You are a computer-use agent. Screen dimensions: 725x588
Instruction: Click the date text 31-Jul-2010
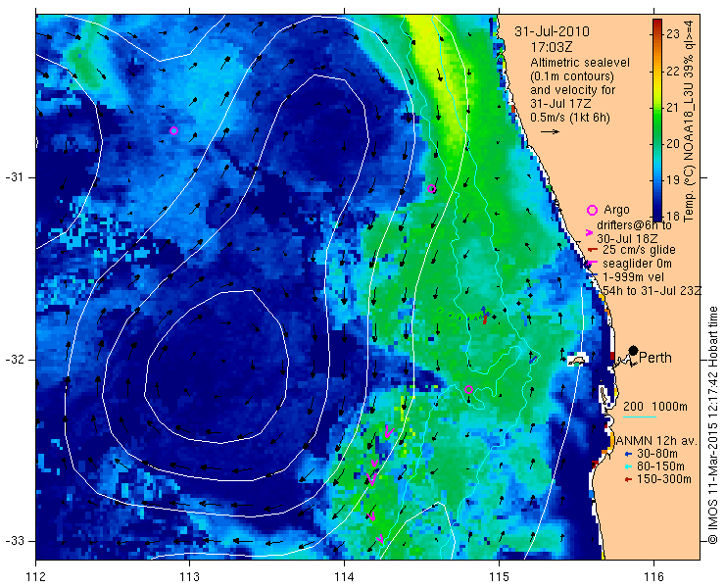coord(552,32)
